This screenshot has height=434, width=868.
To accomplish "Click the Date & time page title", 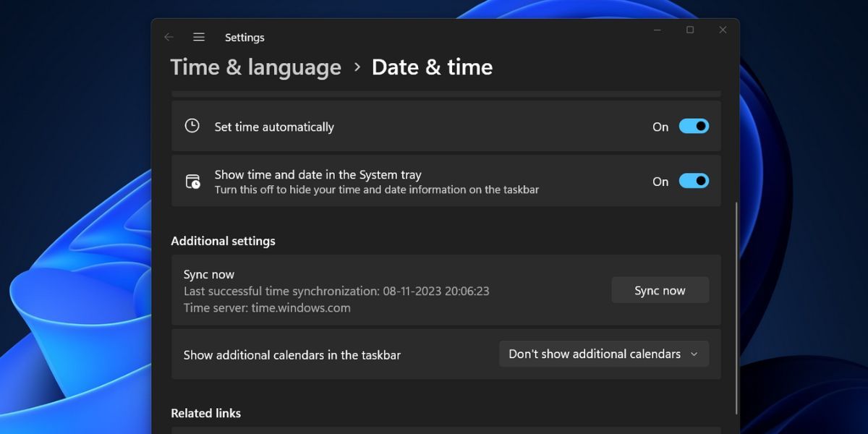I will pos(432,67).
